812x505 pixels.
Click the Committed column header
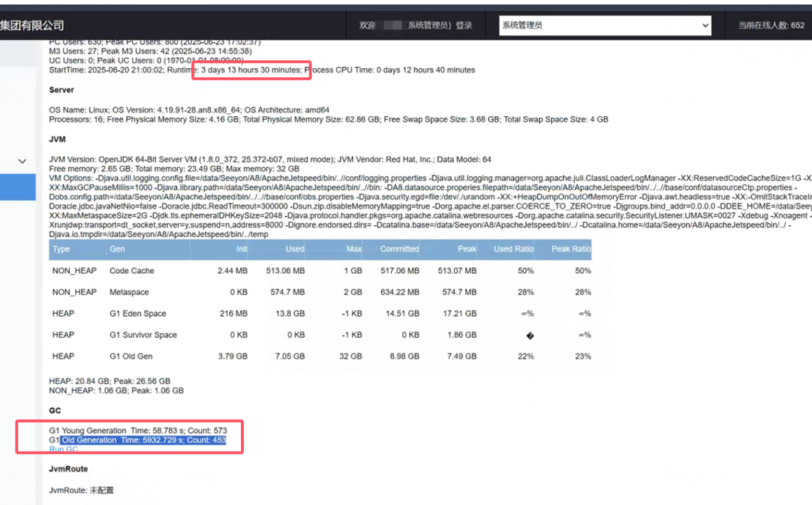399,249
